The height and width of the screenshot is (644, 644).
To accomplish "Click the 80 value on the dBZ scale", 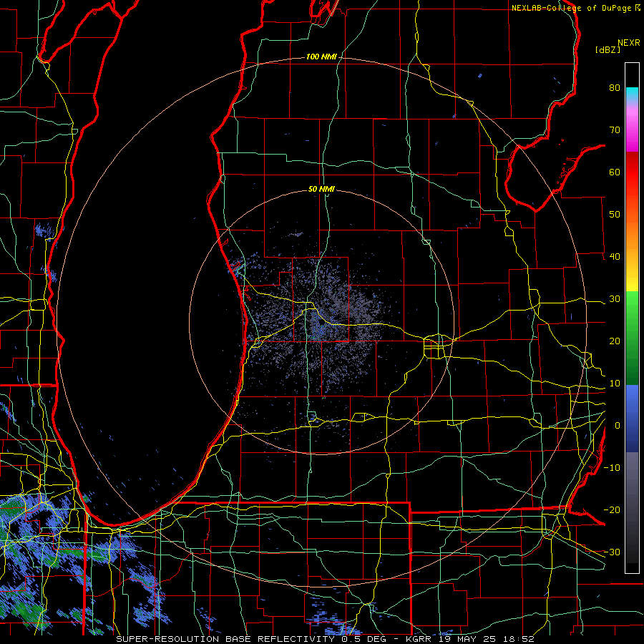I will pyautogui.click(x=615, y=88).
